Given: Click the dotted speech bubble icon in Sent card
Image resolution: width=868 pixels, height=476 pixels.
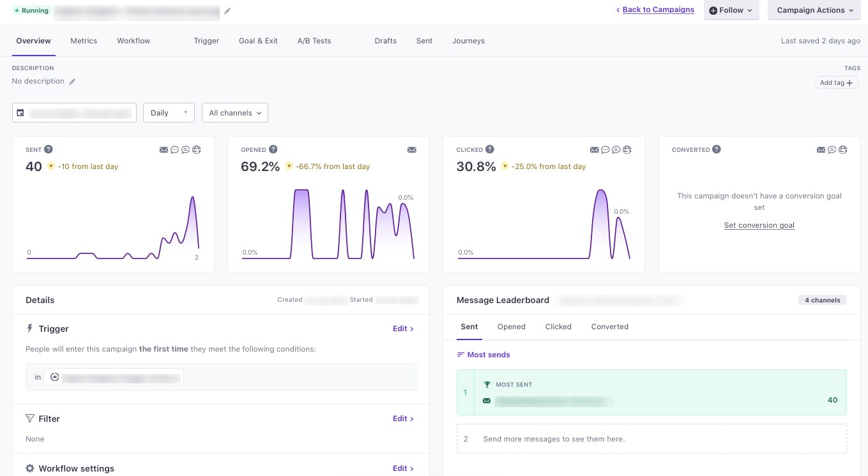Looking at the screenshot, I should [174, 150].
